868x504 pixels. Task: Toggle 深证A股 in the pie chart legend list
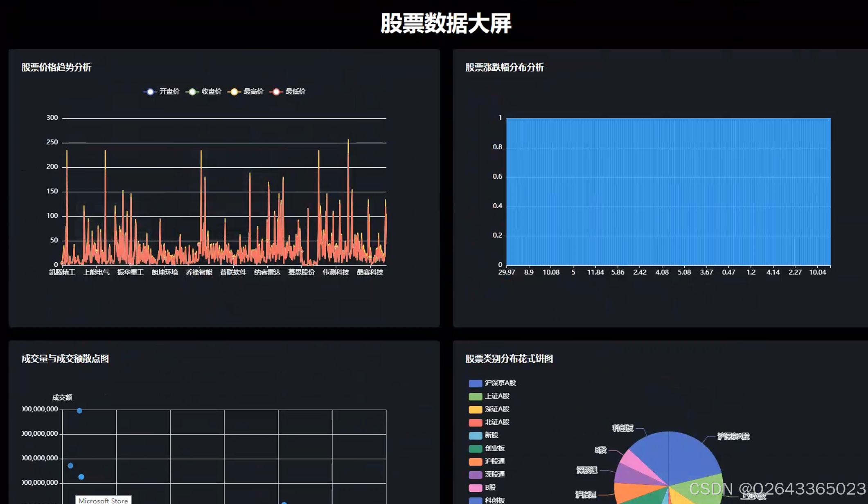(x=489, y=409)
